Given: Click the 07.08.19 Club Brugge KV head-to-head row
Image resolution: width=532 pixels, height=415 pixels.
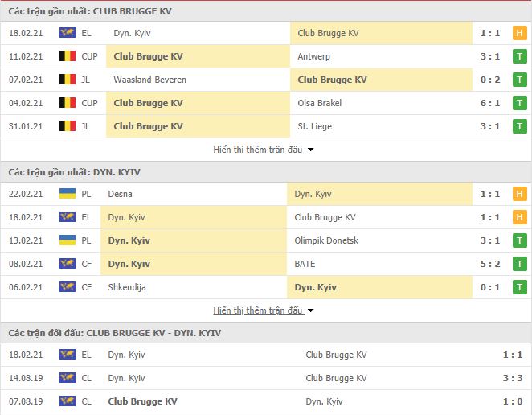Looking at the screenshot, I should [x=266, y=401].
